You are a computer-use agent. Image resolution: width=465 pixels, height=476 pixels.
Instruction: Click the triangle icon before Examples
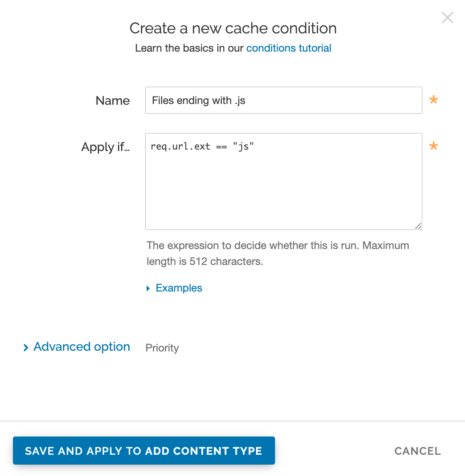[x=148, y=288]
